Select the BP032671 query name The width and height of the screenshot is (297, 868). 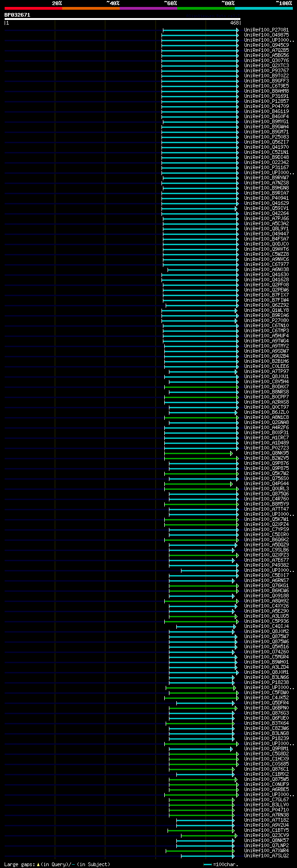click(x=17, y=15)
